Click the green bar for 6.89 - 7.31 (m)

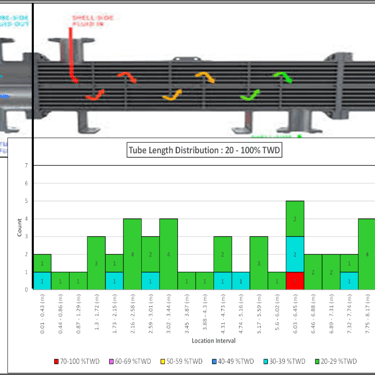coord(331,272)
